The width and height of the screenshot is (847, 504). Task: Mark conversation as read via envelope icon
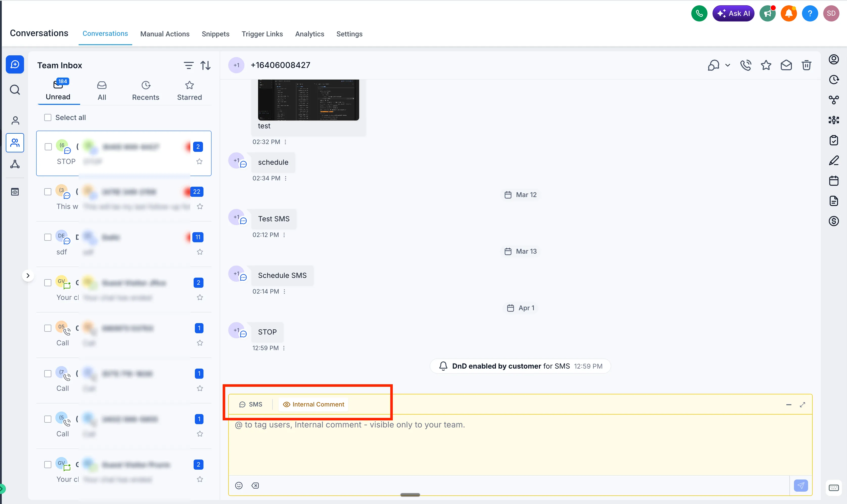coord(786,65)
